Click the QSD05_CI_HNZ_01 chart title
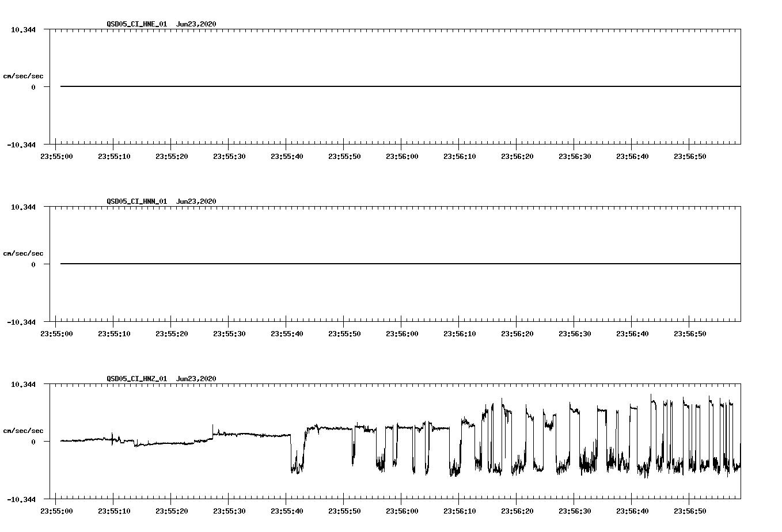 [137, 379]
